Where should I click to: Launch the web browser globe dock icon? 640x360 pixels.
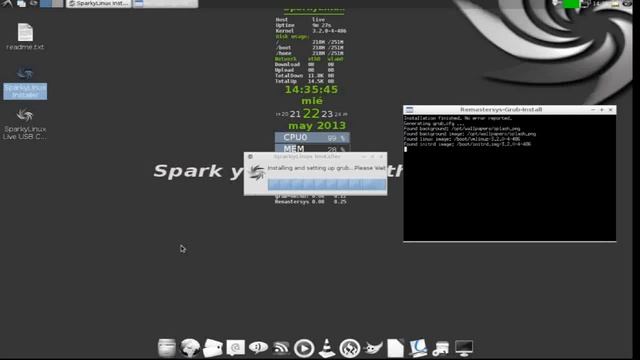190,348
